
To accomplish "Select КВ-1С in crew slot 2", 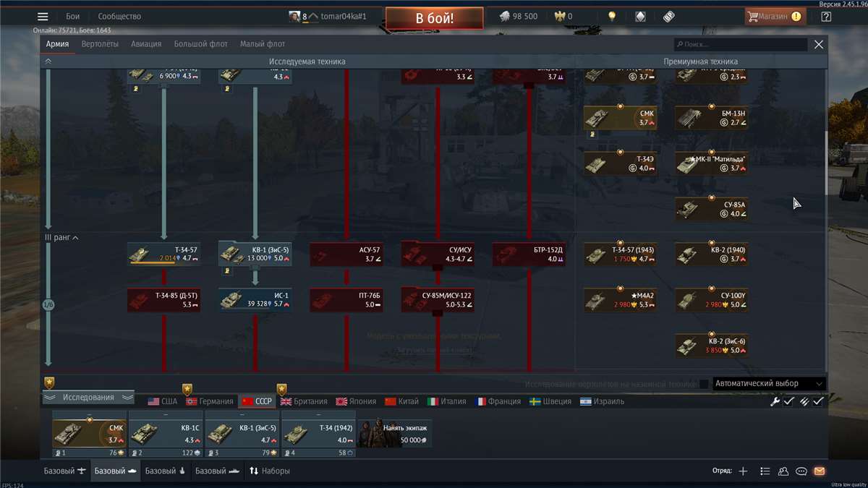I will (166, 434).
